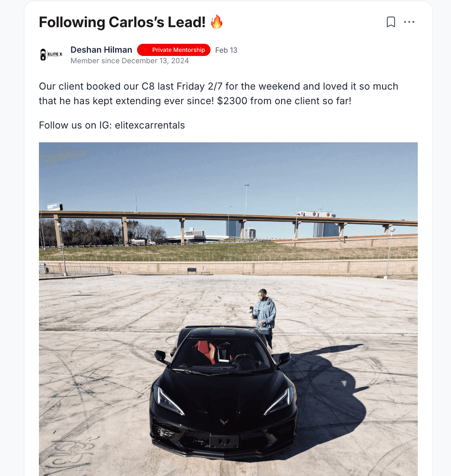The width and height of the screenshot is (451, 476).
Task: Click the Member since December 13, 2024 text
Action: tap(130, 61)
